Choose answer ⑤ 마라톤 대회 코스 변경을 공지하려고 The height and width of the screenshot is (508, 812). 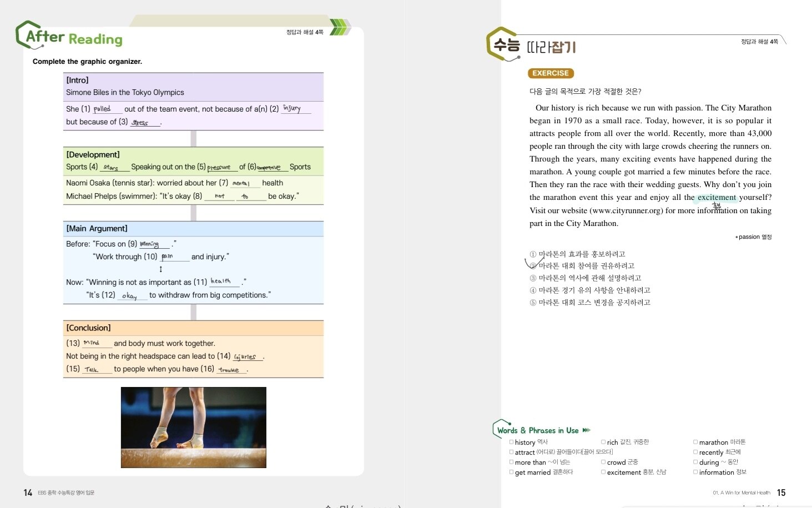pyautogui.click(x=589, y=303)
